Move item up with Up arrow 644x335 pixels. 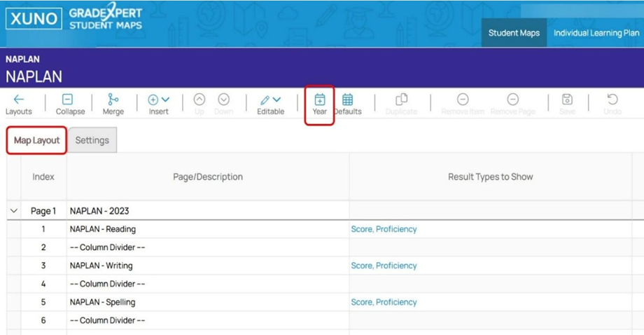pyautogui.click(x=199, y=100)
